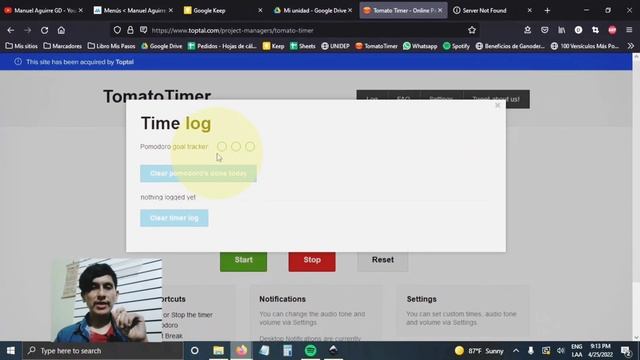Open Mis sitios bookmark folder
Image resolution: width=640 pixels, height=360 pixels.
(22, 46)
